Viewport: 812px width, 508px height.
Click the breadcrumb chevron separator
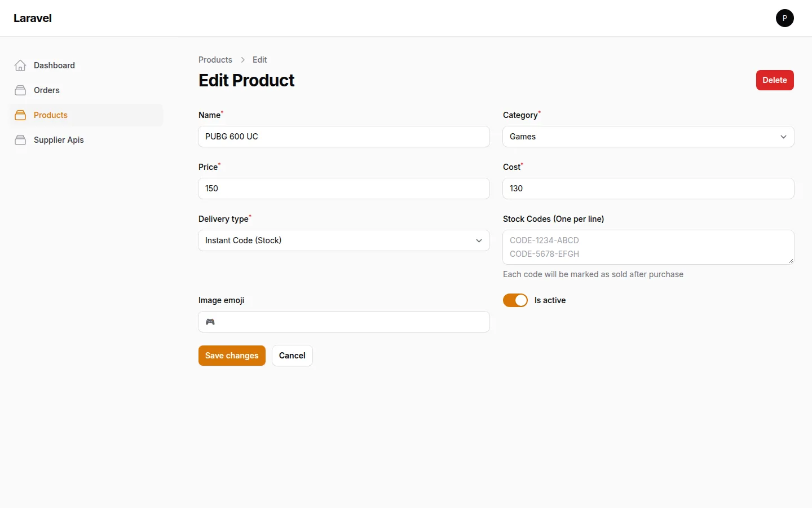[x=242, y=60]
